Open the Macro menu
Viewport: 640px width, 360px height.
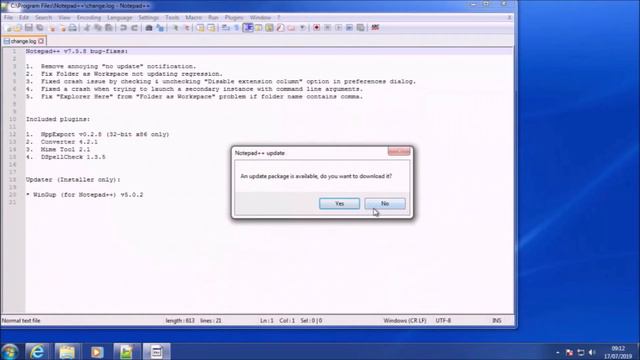click(193, 18)
